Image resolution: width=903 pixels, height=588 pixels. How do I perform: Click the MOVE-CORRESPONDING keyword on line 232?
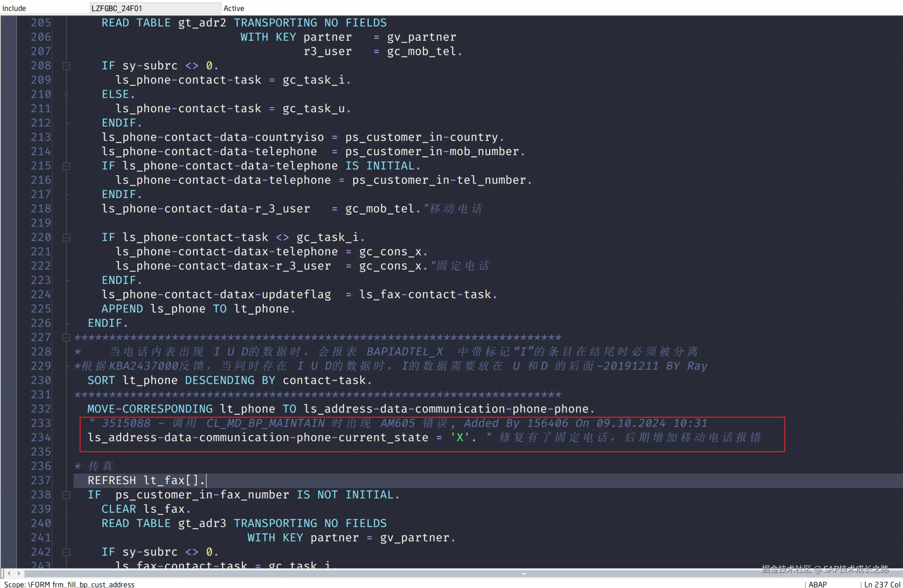coord(150,409)
